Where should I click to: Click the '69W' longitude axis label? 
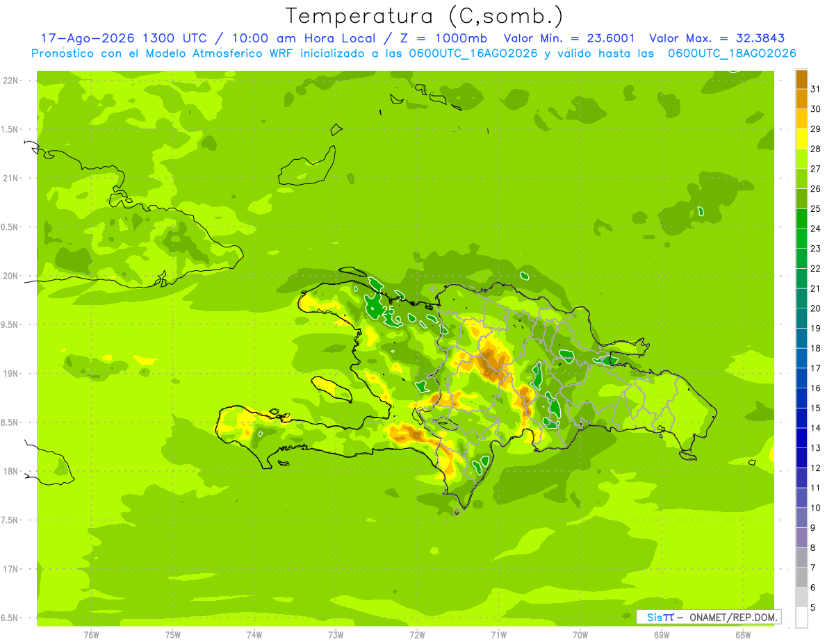coord(662,634)
